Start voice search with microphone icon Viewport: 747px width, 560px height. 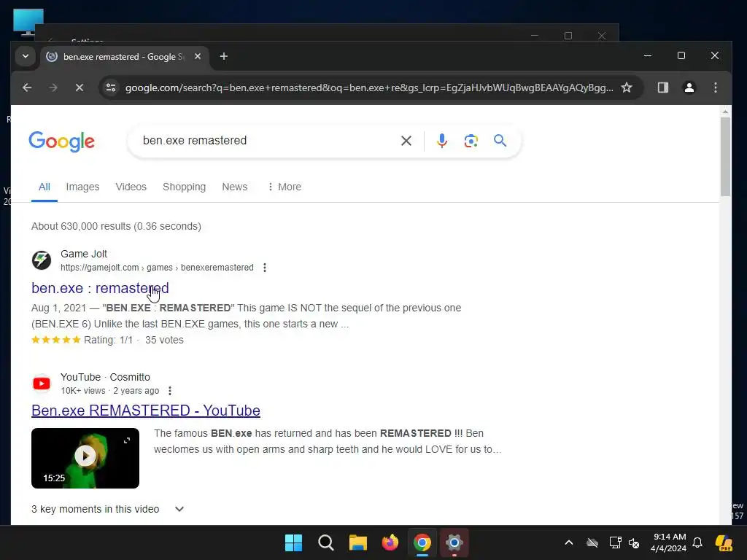(x=442, y=141)
